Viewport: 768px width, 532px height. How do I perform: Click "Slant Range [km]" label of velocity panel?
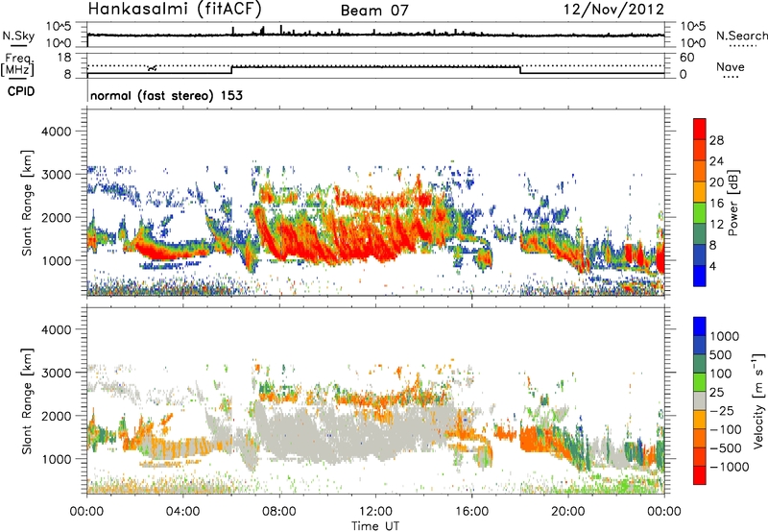(x=27, y=401)
